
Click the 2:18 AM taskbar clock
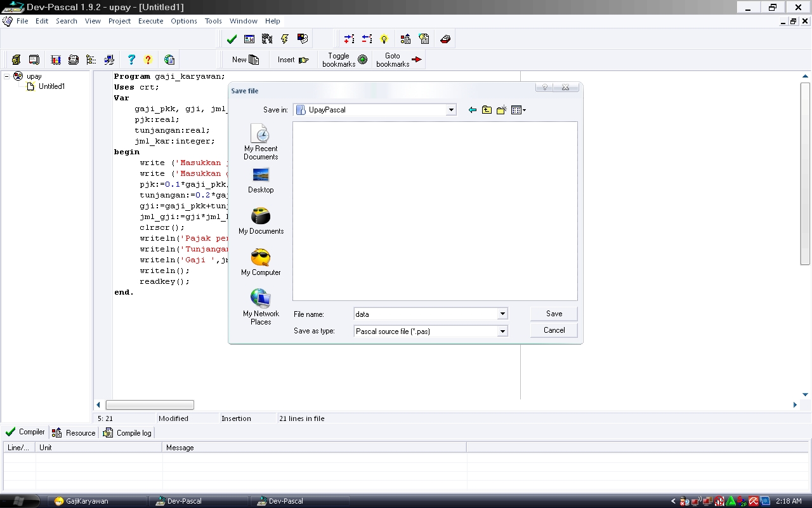[x=789, y=501]
